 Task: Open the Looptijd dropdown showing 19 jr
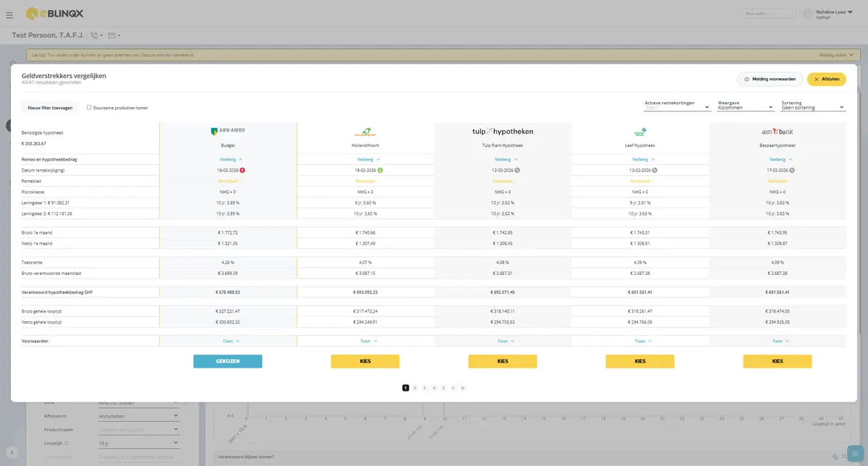point(138,442)
